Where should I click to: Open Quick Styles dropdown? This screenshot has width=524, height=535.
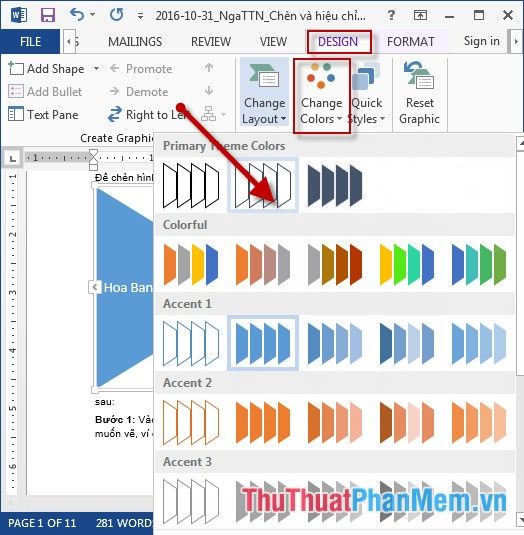367,93
